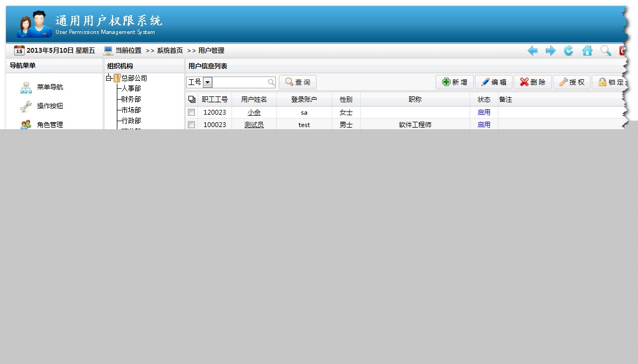Toggle the select-all checkbox in table header
Image resolution: width=638 pixels, height=364 pixels.
coord(192,99)
